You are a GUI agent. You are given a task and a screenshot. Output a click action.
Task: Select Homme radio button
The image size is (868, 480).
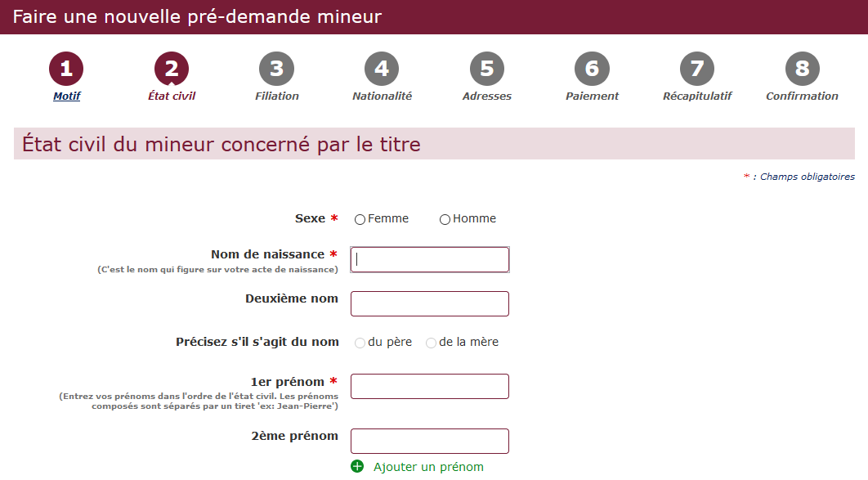pos(445,220)
